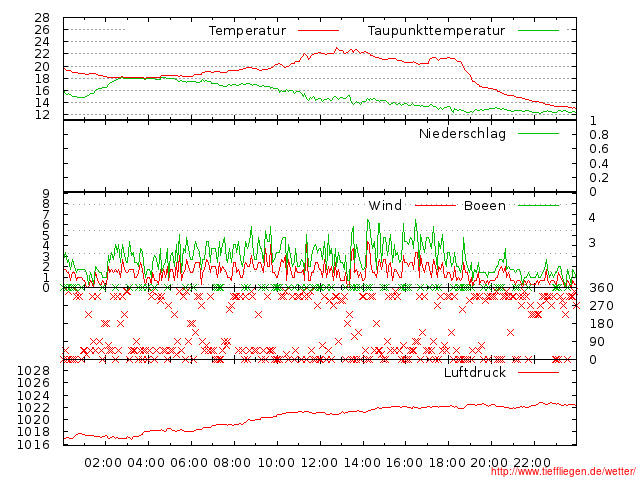Image resolution: width=640 pixels, height=480 pixels.
Task: Click the green Taupunkttemperatur legend line
Action: pyautogui.click(x=538, y=30)
